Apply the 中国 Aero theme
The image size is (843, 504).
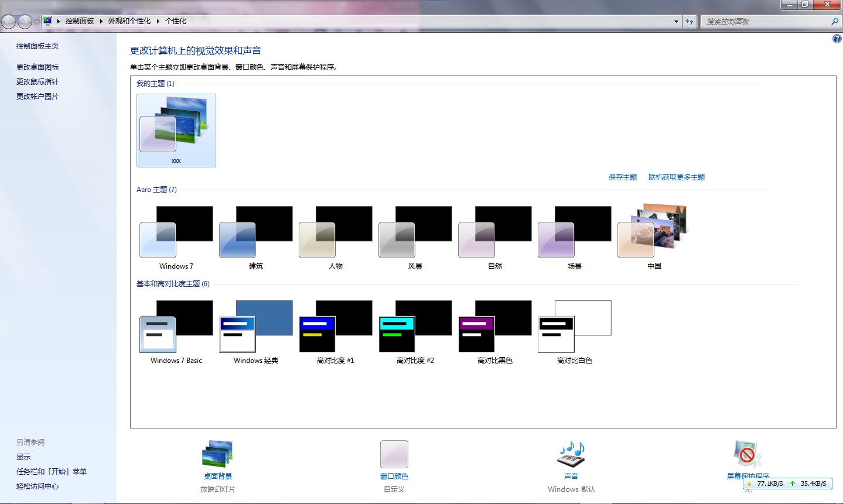click(x=654, y=238)
